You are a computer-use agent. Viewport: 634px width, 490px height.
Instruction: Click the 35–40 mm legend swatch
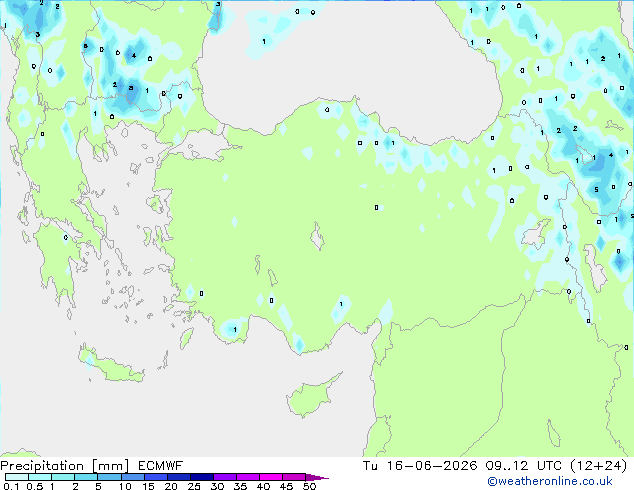pyautogui.click(x=248, y=477)
